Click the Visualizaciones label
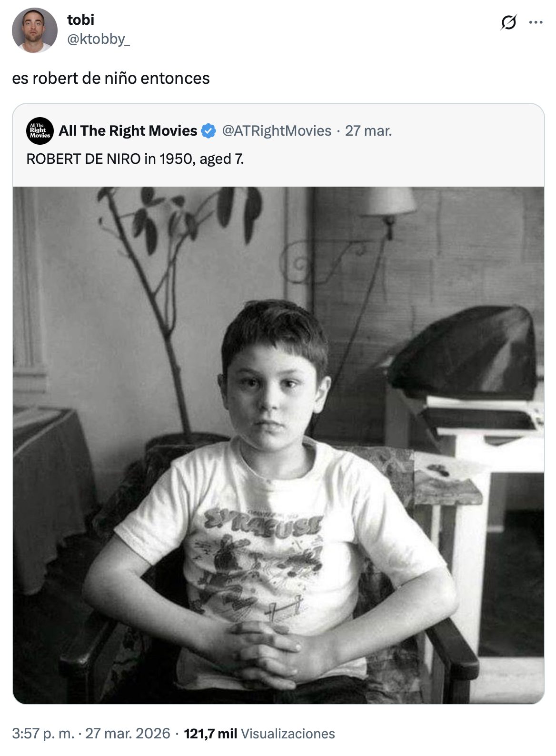The height and width of the screenshot is (756, 556). 288,733
